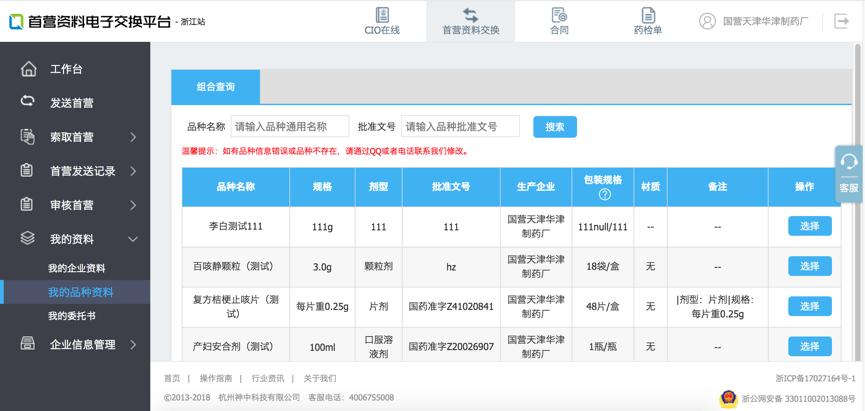Click the user avatar icon

pyautogui.click(x=707, y=21)
